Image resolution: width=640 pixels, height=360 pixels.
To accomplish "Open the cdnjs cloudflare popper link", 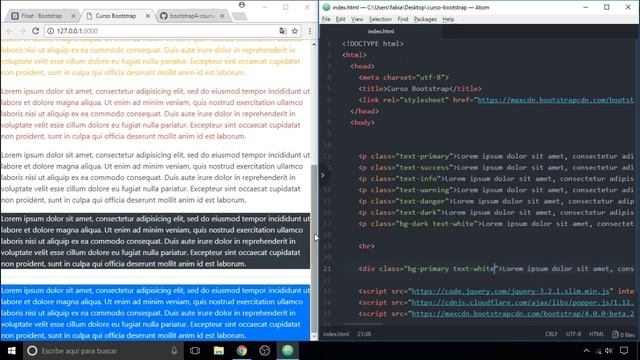I will click(x=522, y=302).
